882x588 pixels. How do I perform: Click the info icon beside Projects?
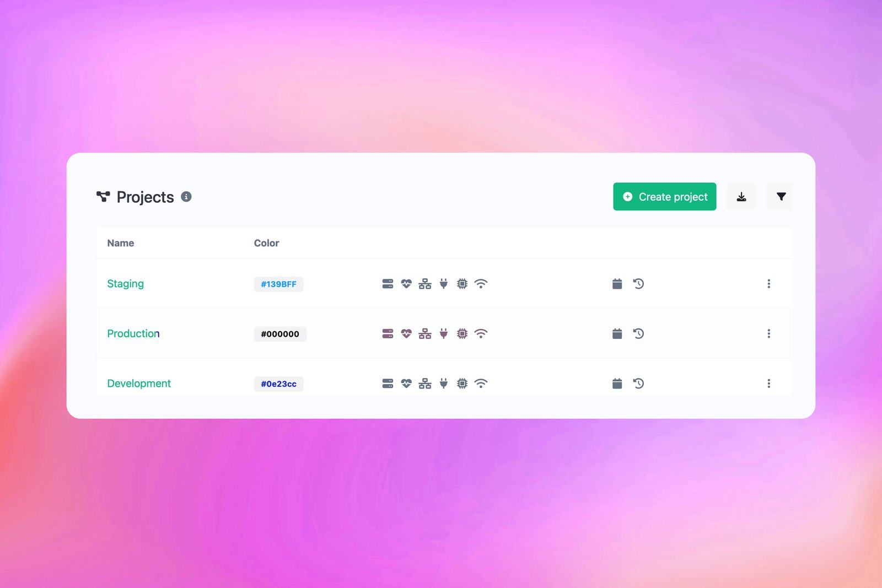[x=186, y=197]
